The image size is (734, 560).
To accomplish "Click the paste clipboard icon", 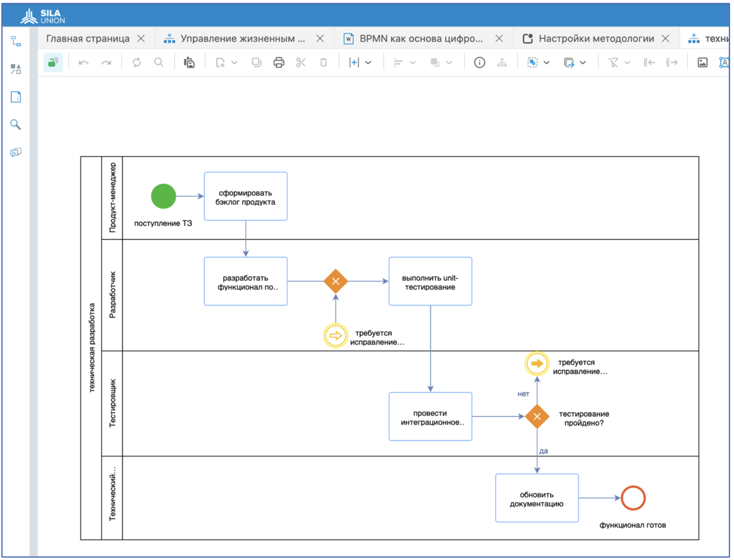I will pyautogui.click(x=189, y=63).
